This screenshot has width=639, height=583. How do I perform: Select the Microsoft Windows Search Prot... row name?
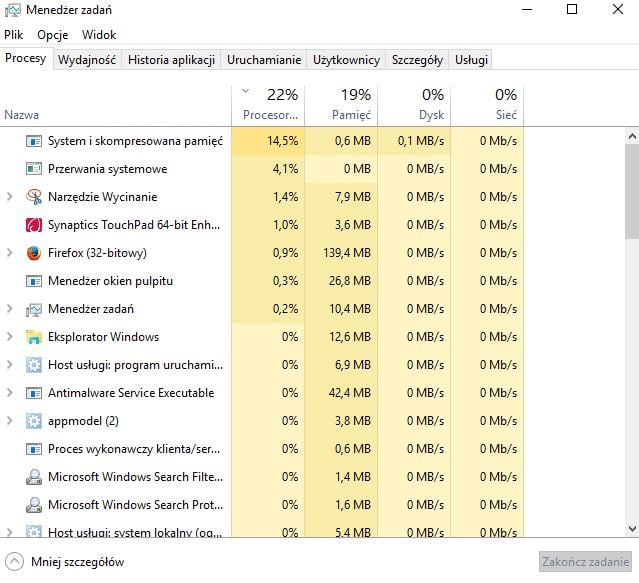[135, 505]
